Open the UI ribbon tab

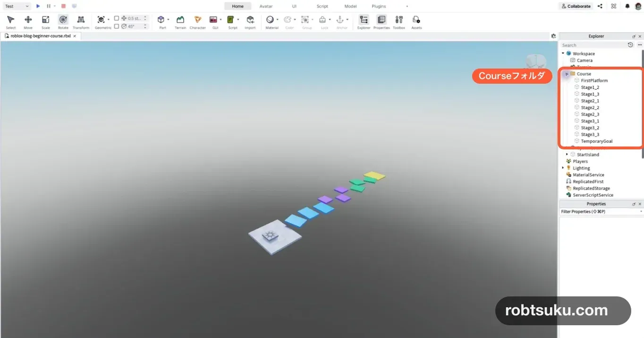coord(294,6)
